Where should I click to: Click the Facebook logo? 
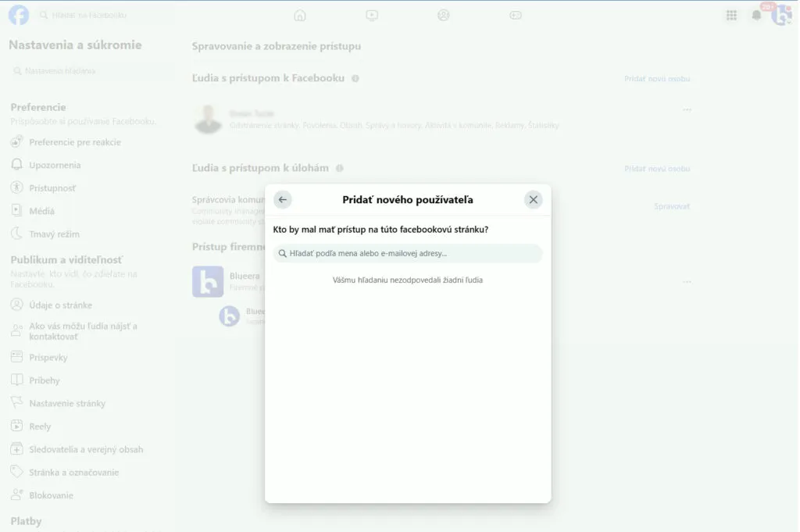[x=19, y=15]
